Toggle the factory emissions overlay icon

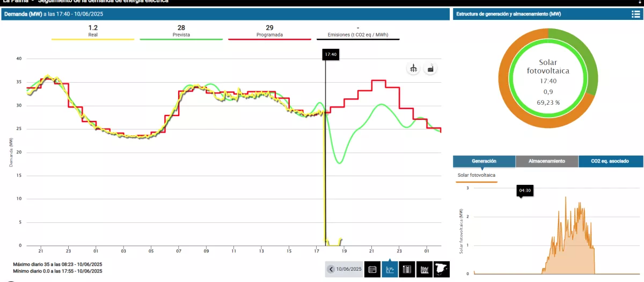click(x=430, y=68)
